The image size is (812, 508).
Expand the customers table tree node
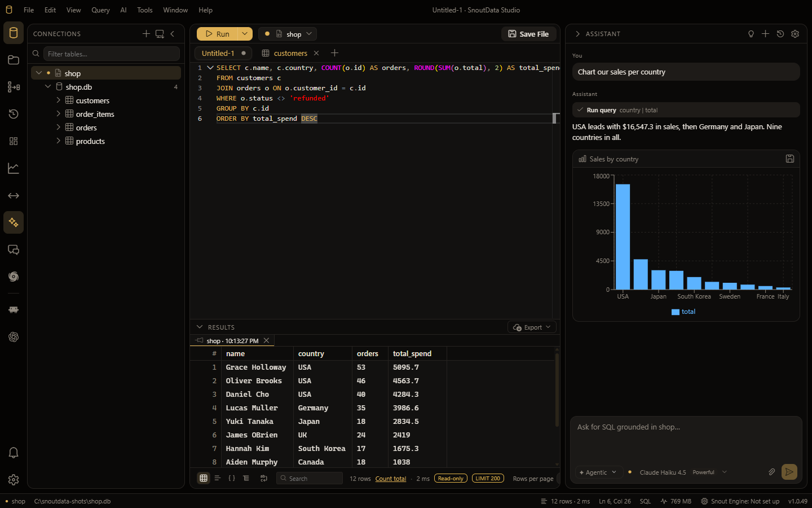[x=58, y=100]
